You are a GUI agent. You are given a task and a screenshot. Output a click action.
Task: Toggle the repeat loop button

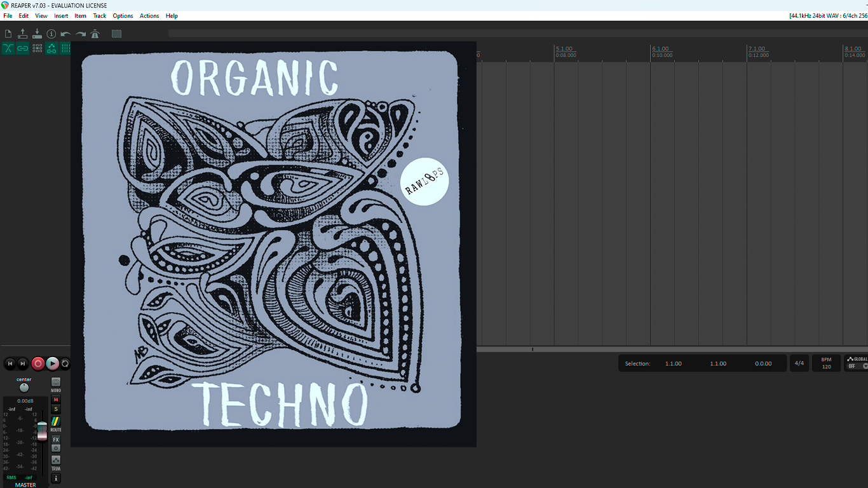tap(65, 363)
